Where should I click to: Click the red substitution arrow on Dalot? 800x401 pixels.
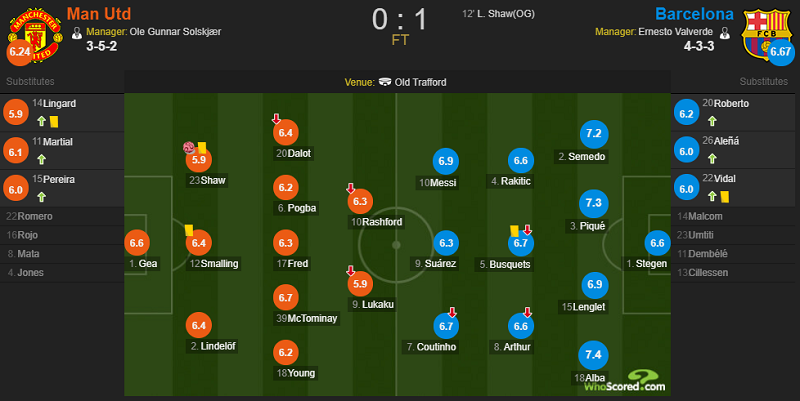(276, 119)
